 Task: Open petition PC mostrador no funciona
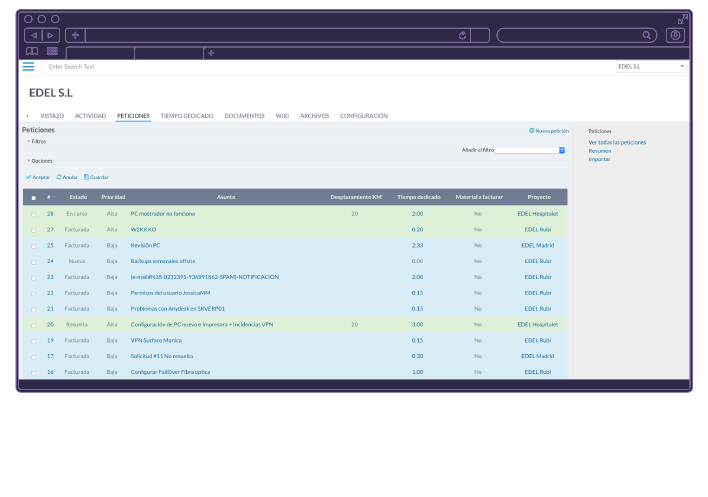[163, 213]
